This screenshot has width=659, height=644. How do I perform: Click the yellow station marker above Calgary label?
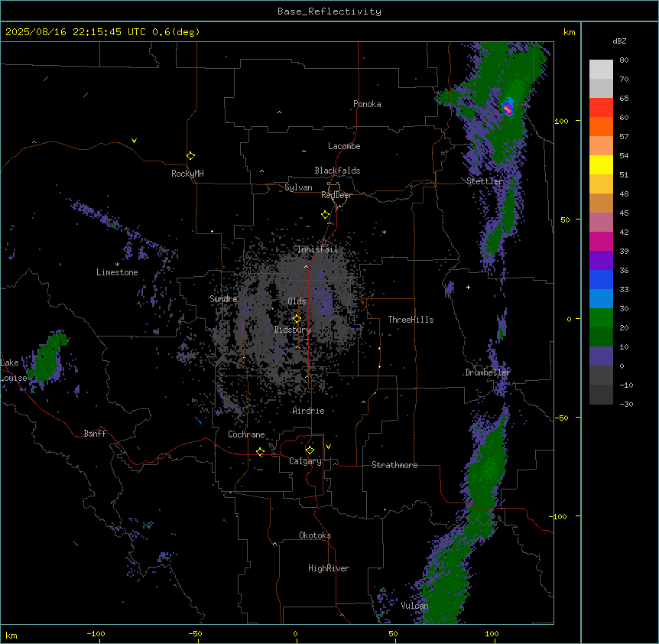[x=310, y=450]
